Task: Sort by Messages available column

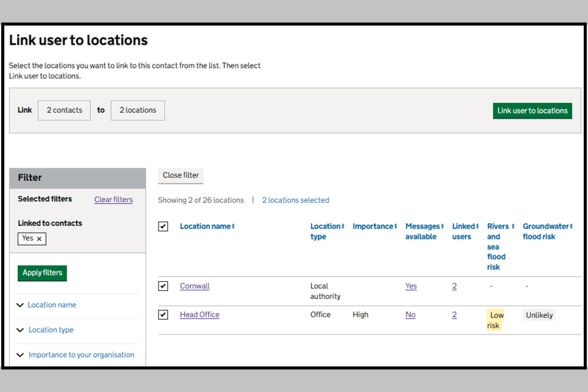Action: (424, 227)
